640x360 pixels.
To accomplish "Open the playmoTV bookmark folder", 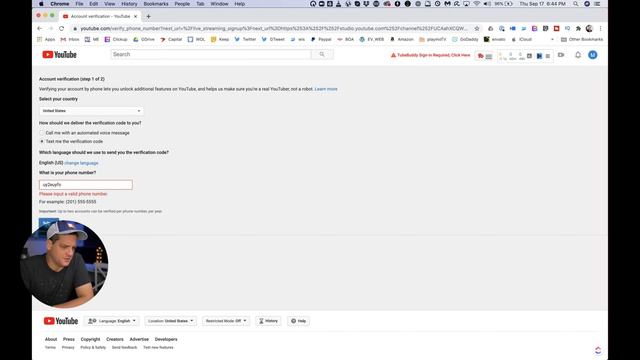I will 433,40.
